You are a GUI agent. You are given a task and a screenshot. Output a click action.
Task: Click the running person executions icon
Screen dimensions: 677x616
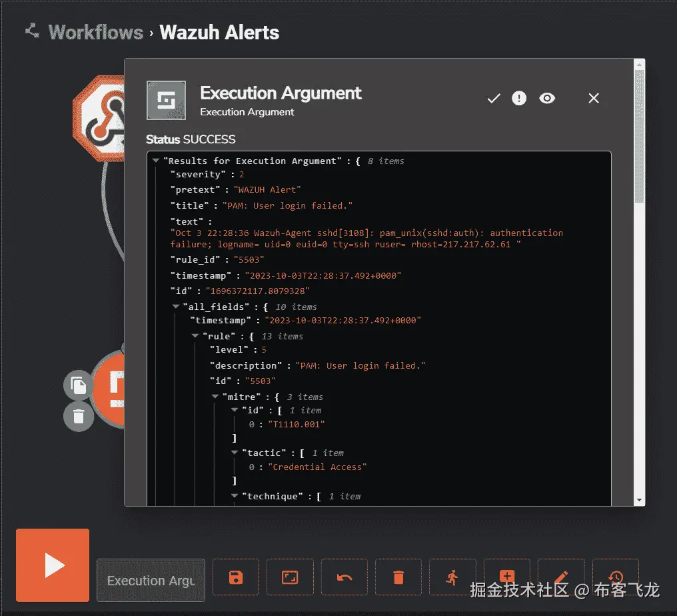(452, 577)
